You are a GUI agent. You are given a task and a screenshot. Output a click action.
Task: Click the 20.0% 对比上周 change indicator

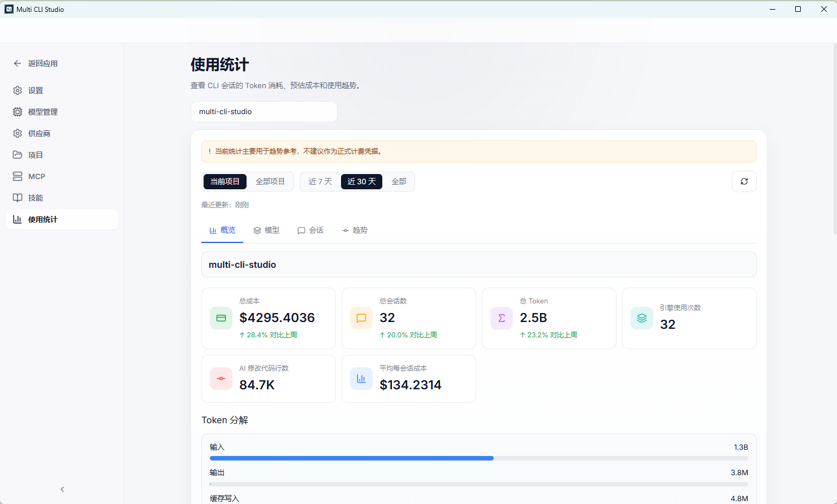point(408,335)
